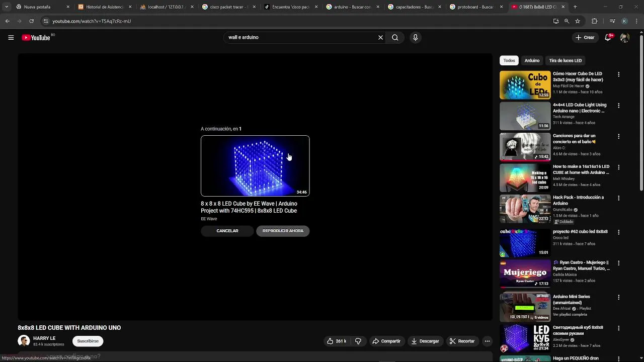Open options for Canciones para dar un concierto
This screenshot has width=644, height=362.
[x=618, y=136]
